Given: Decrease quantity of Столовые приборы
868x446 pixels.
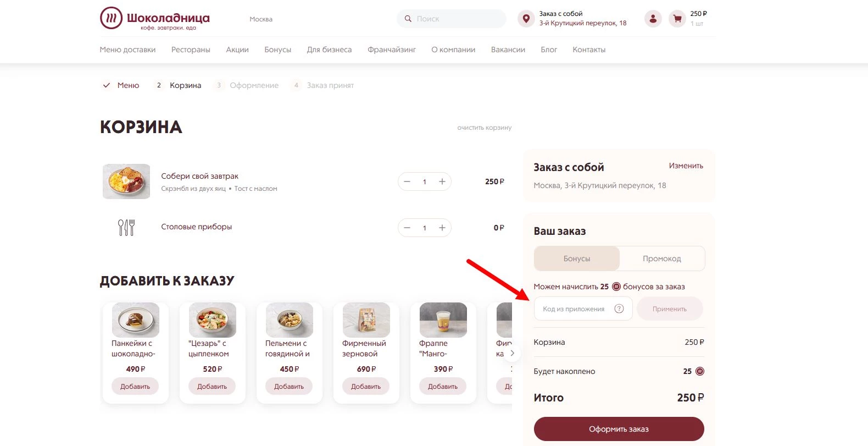Looking at the screenshot, I should pyautogui.click(x=407, y=228).
